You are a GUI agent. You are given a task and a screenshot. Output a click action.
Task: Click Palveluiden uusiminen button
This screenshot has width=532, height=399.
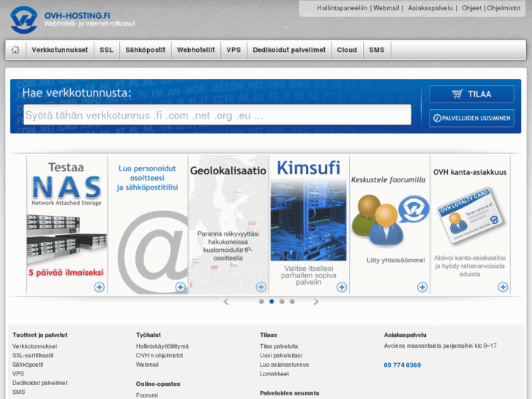pyautogui.click(x=471, y=118)
